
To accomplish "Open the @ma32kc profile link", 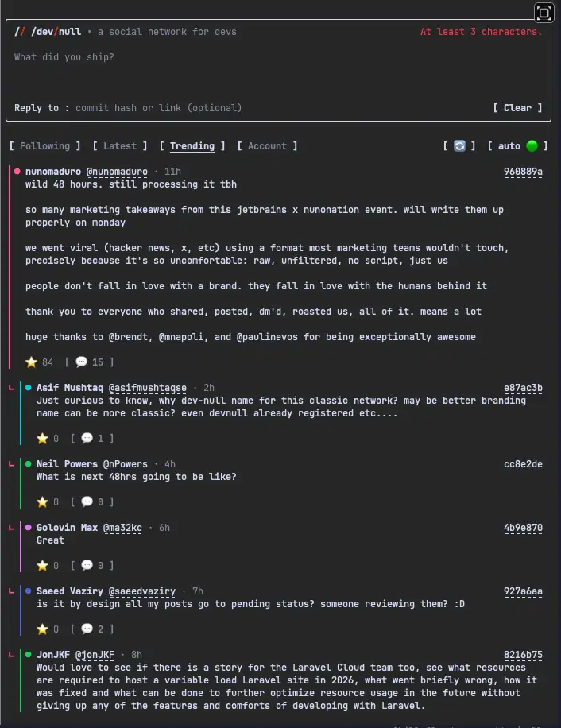I will pyautogui.click(x=122, y=528).
